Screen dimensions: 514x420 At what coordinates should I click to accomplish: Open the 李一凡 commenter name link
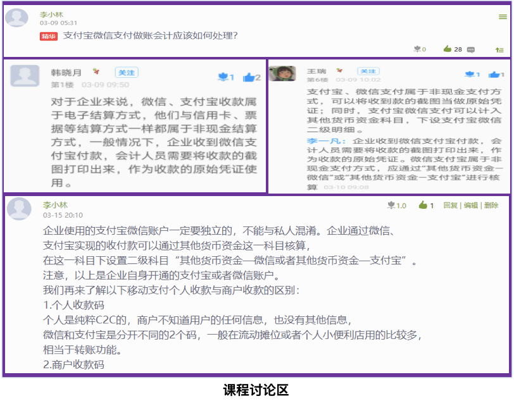(326, 141)
